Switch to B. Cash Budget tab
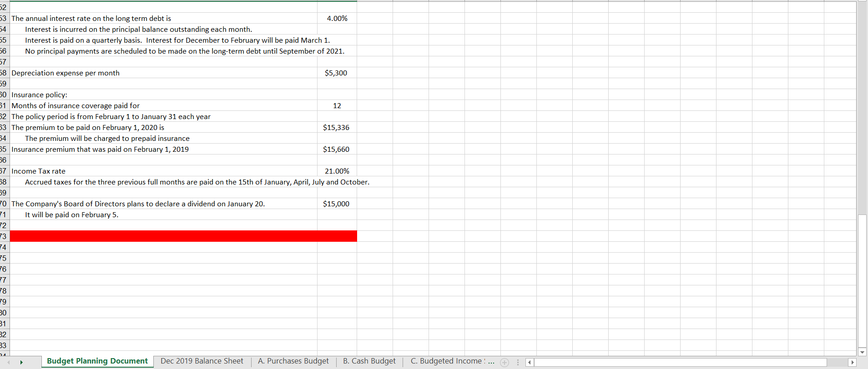This screenshot has height=369, width=868. [x=369, y=361]
